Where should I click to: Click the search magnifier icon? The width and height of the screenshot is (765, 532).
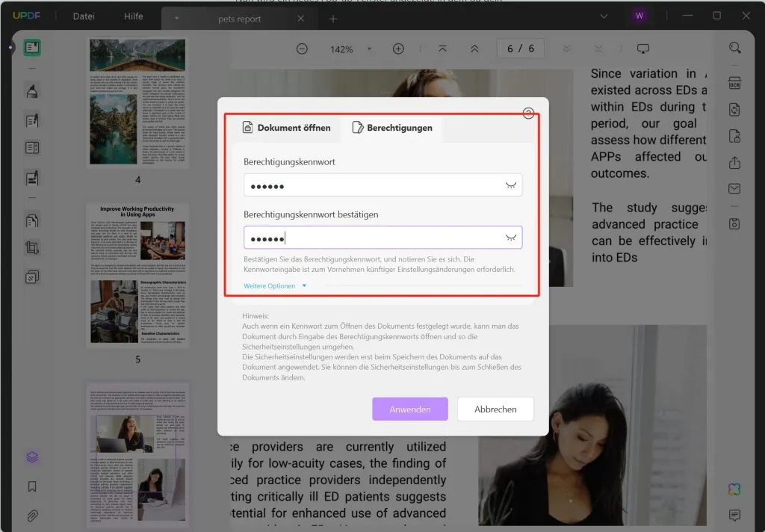[735, 47]
